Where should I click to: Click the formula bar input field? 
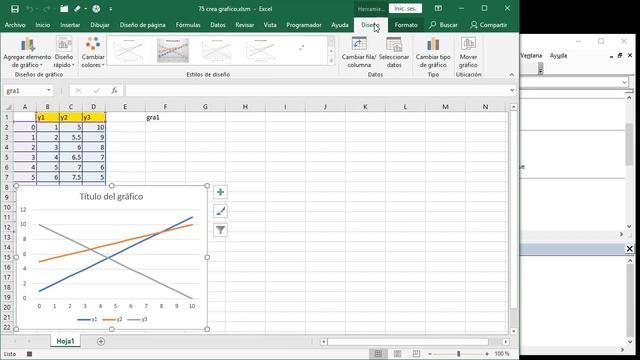(x=316, y=91)
